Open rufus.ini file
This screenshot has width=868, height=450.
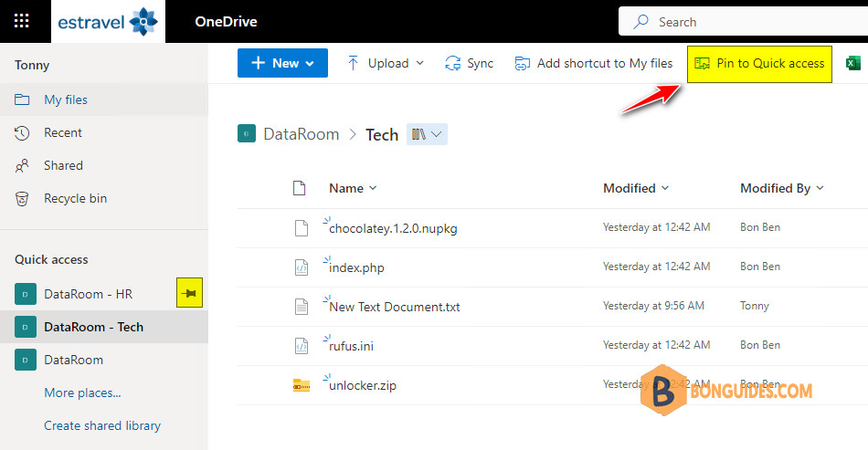[x=351, y=346]
